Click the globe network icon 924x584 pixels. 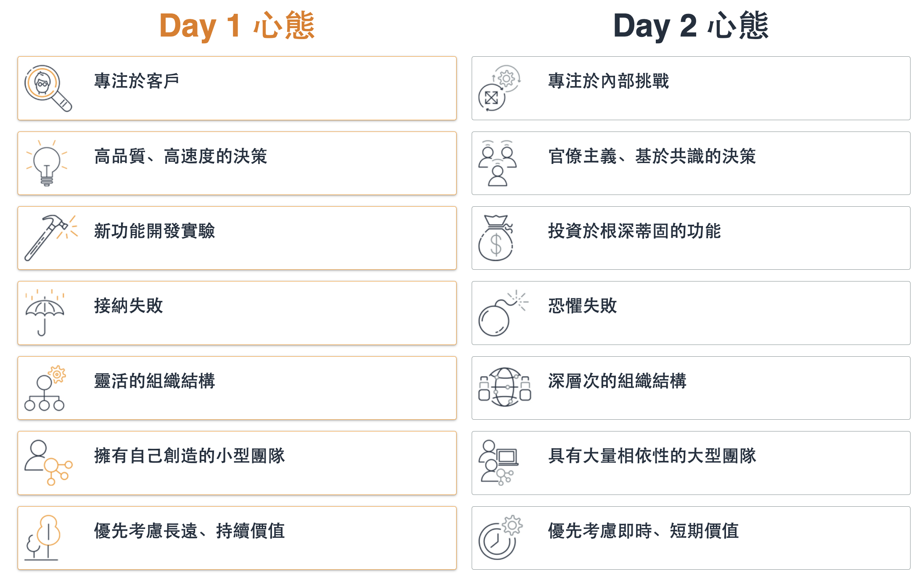(504, 387)
